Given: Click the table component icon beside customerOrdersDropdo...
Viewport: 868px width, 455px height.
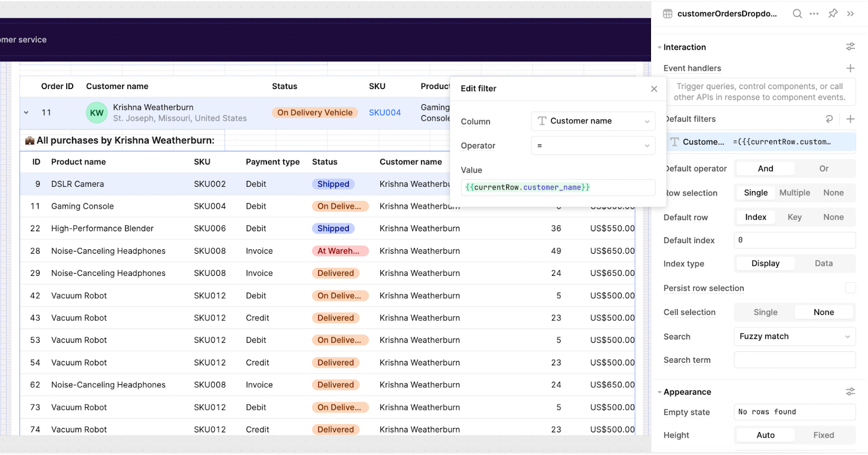Looking at the screenshot, I should coord(668,14).
